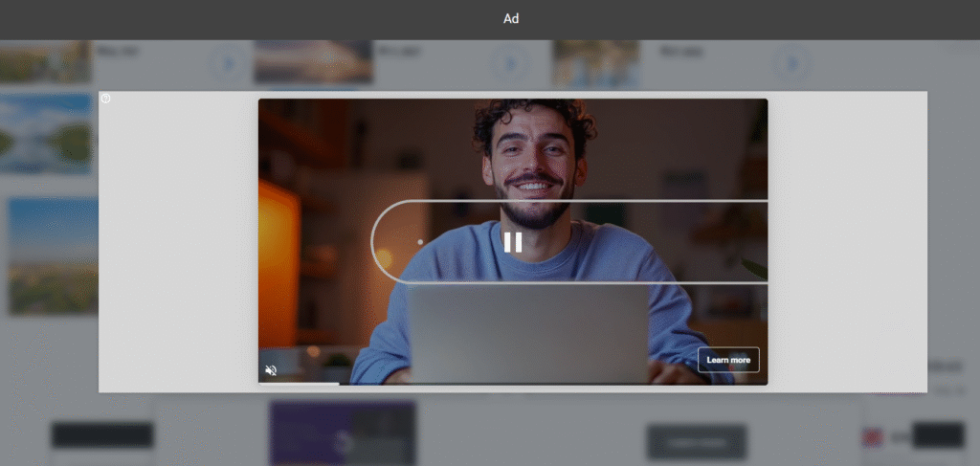Open the ad info question mark icon
The height and width of the screenshot is (466, 980).
pyautogui.click(x=105, y=99)
